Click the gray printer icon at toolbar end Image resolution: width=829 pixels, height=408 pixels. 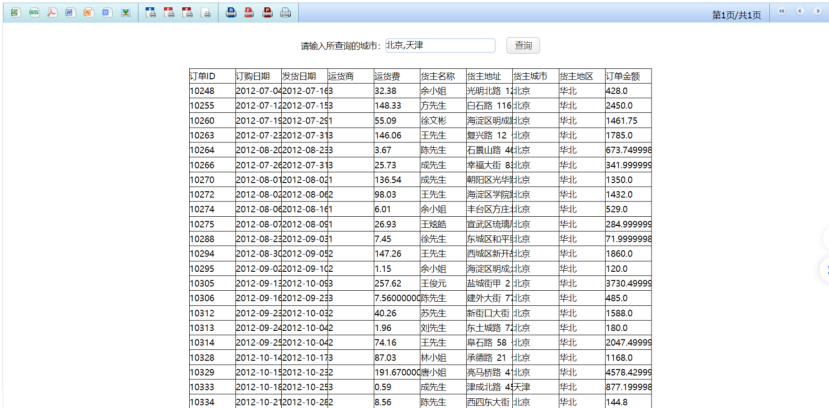285,13
